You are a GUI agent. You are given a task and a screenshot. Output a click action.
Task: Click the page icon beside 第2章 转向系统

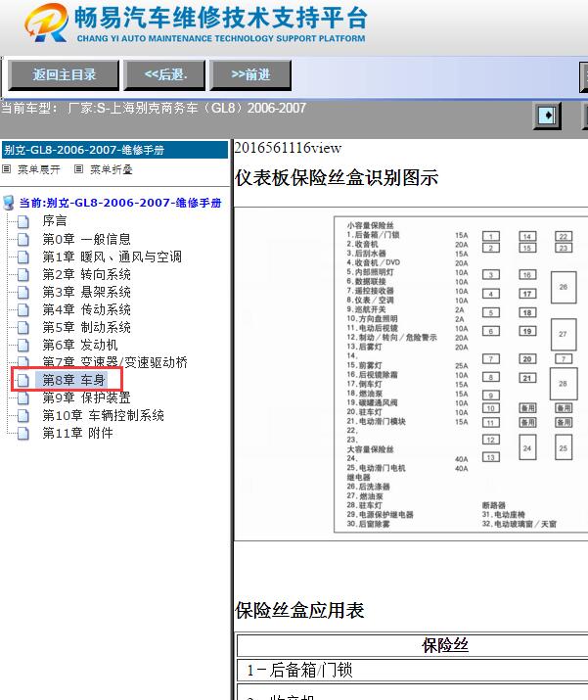(23, 274)
